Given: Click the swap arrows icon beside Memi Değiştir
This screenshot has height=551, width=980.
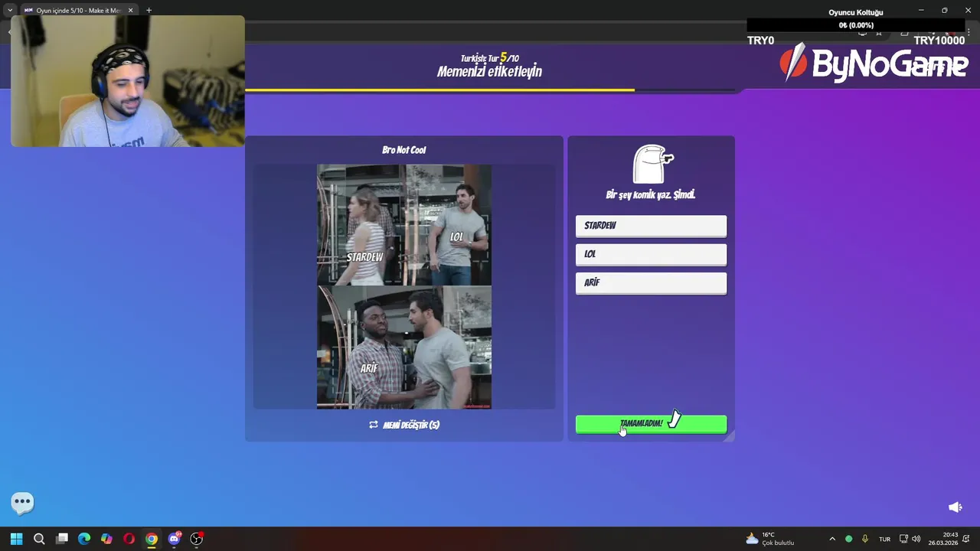Looking at the screenshot, I should pos(374,425).
